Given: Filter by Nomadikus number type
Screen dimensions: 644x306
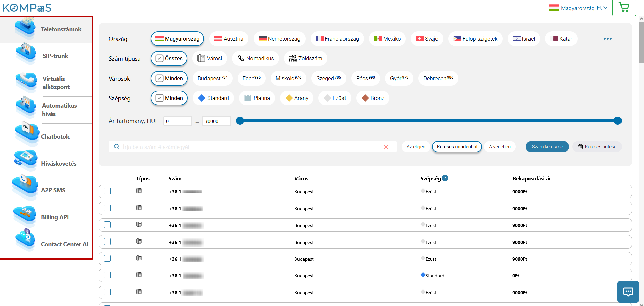Looking at the screenshot, I should pyautogui.click(x=256, y=58).
